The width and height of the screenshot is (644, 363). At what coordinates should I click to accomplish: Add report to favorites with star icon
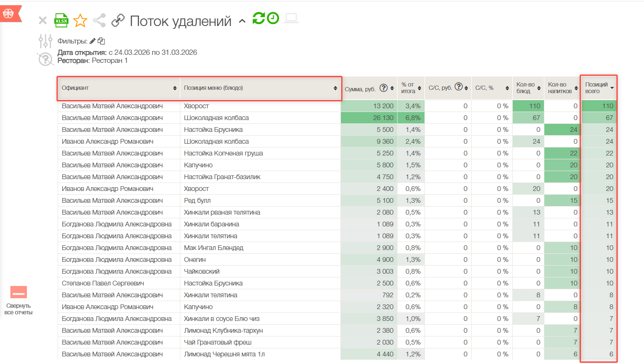[x=80, y=20]
